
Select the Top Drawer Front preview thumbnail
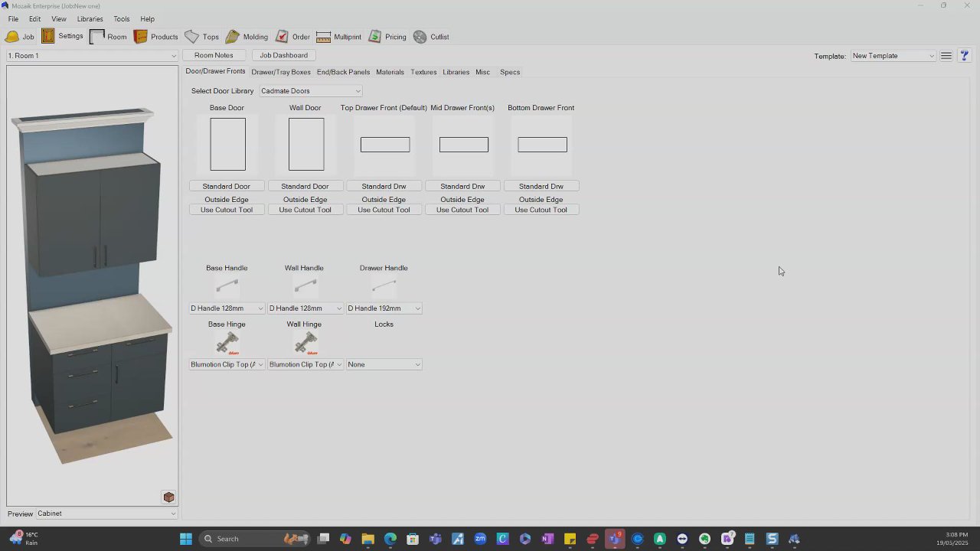tap(385, 145)
